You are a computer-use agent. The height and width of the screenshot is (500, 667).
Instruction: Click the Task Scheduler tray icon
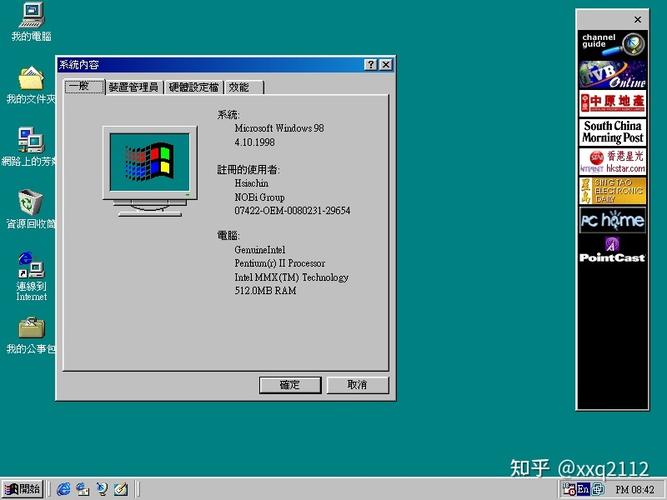click(569, 489)
